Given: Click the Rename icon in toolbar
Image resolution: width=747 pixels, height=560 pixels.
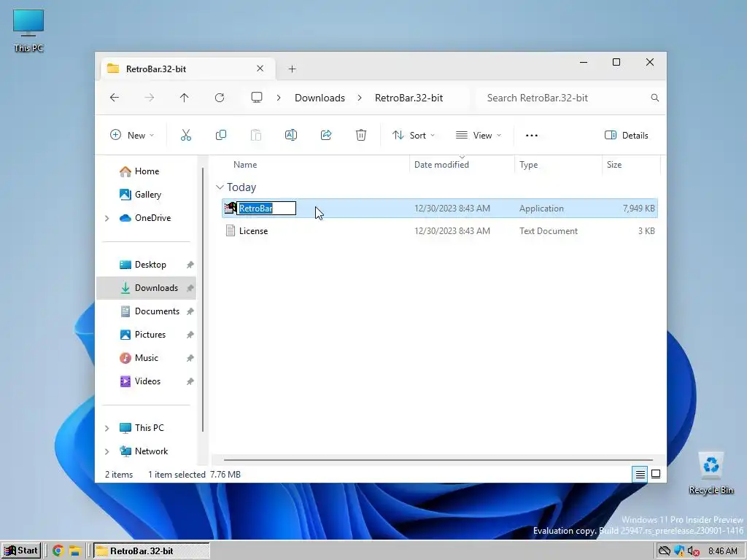Looking at the screenshot, I should click(290, 135).
